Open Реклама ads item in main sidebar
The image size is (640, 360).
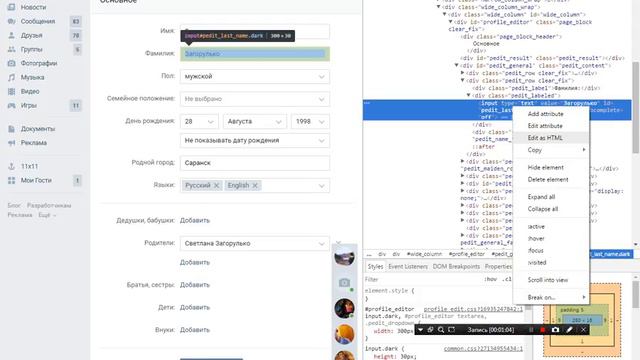33,143
